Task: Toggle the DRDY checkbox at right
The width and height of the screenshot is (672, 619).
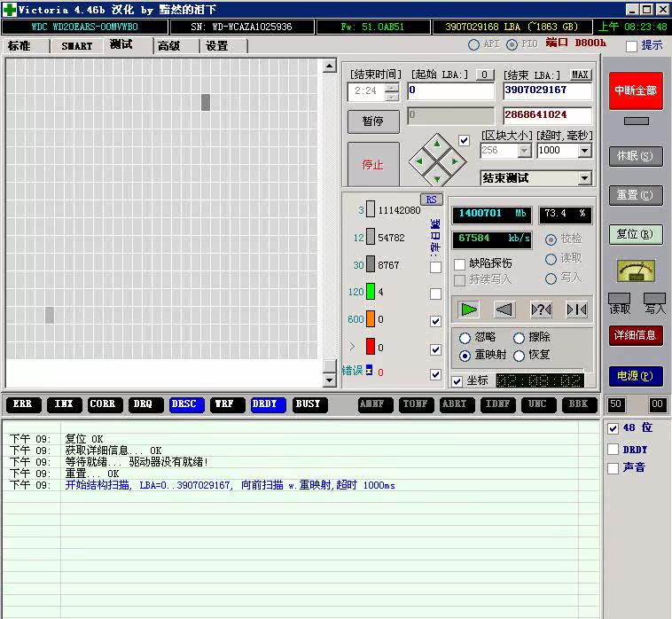Action: (x=613, y=450)
